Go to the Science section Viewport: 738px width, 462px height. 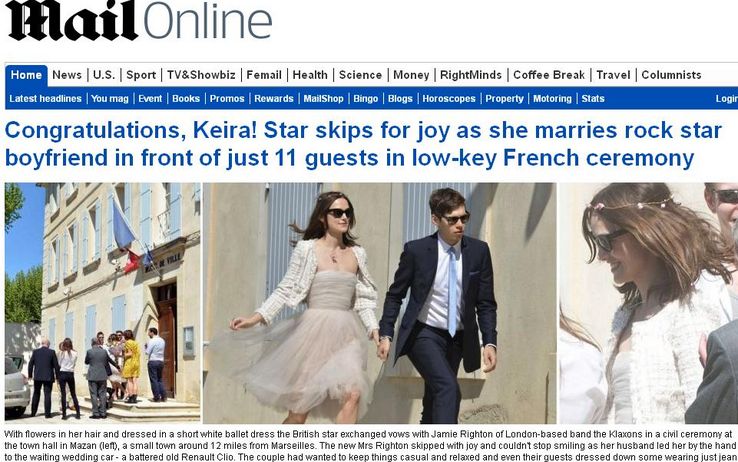coord(361,75)
